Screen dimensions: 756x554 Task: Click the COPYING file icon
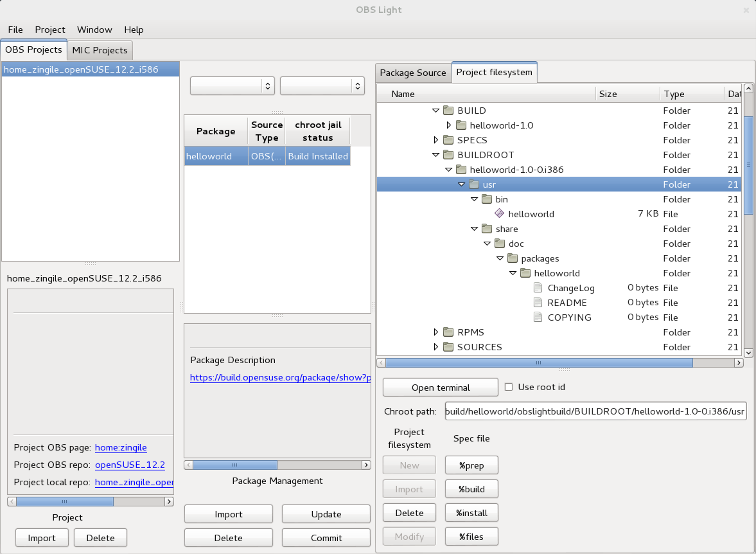537,317
